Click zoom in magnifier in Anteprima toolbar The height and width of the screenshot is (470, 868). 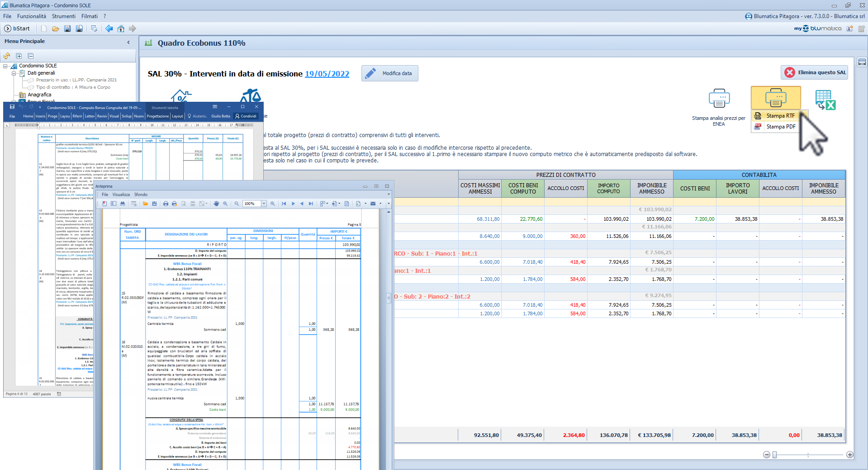pos(273,204)
